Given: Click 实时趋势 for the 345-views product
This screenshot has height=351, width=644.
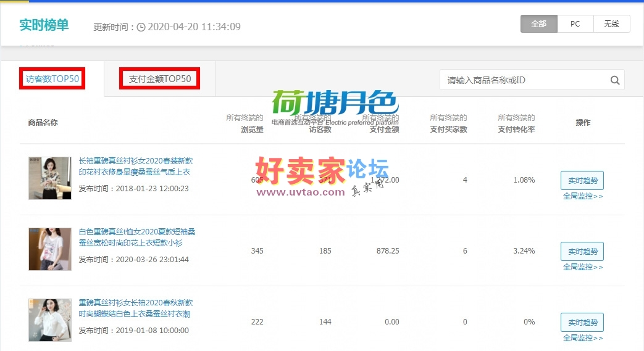Looking at the screenshot, I should coord(582,251).
